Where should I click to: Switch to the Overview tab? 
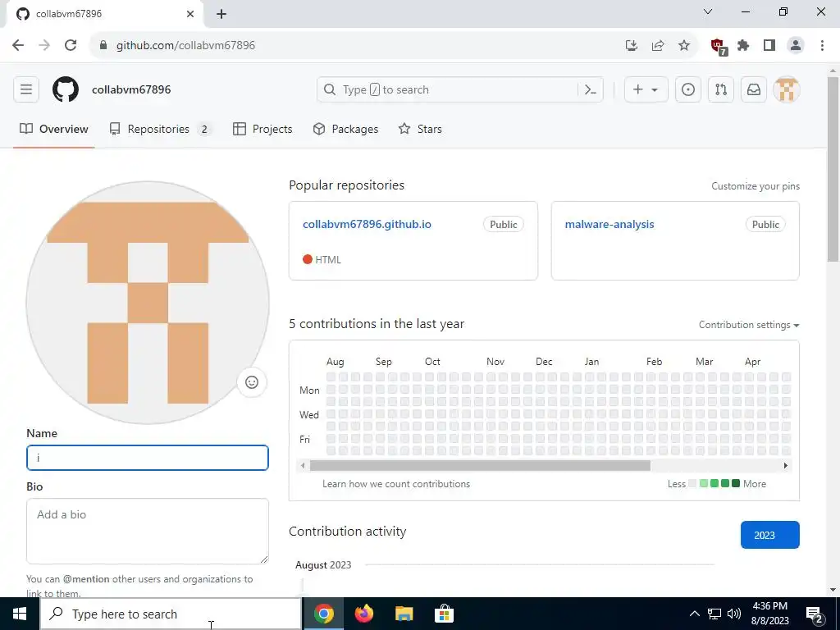click(53, 129)
